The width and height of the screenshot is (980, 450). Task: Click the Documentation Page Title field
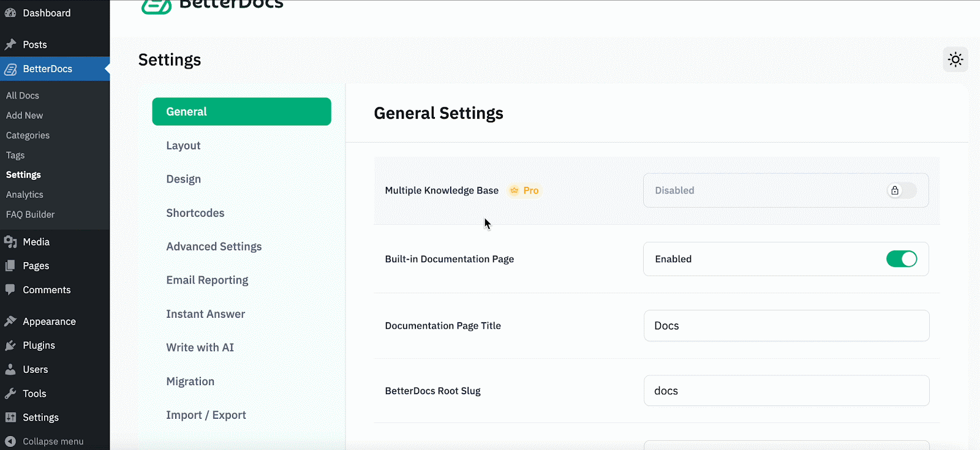[786, 326]
